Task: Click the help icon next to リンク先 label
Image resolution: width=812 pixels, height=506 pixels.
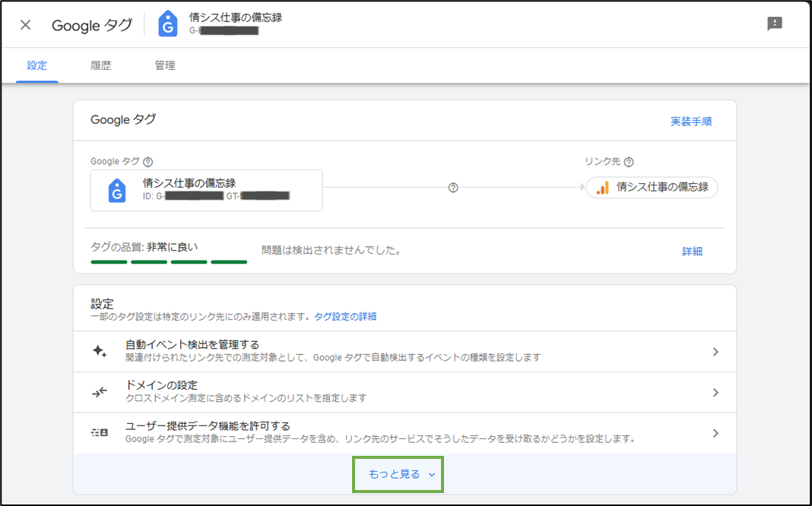Action: 629,162
